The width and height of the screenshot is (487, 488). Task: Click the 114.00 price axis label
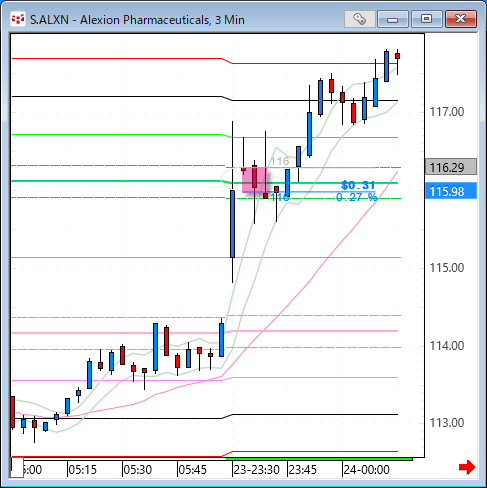point(447,346)
